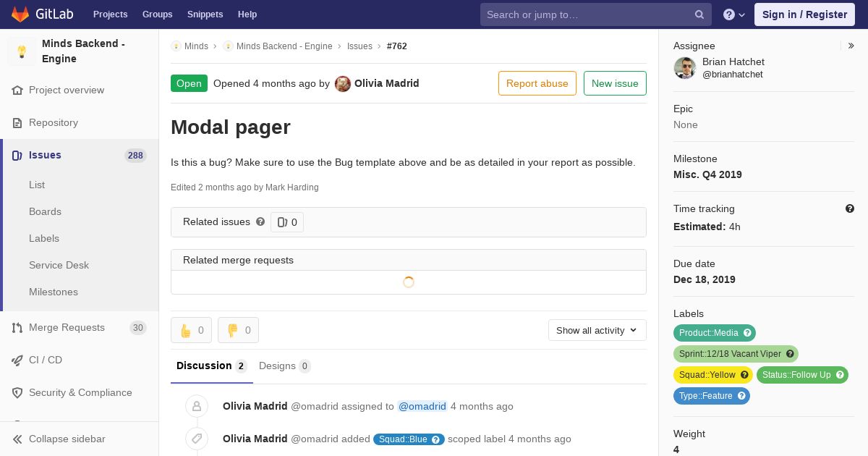Click the Sign in / Register button
This screenshot has height=456, width=868.
(804, 14)
